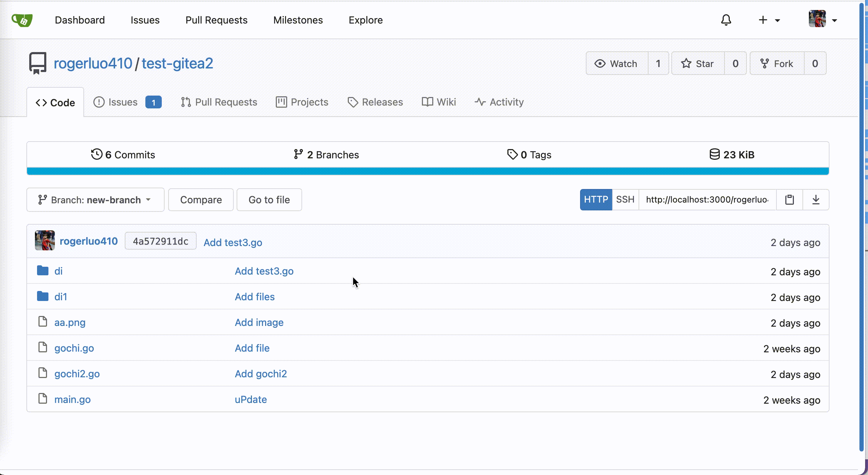Click the branches git-branch icon
The width and height of the screenshot is (868, 475).
point(298,154)
